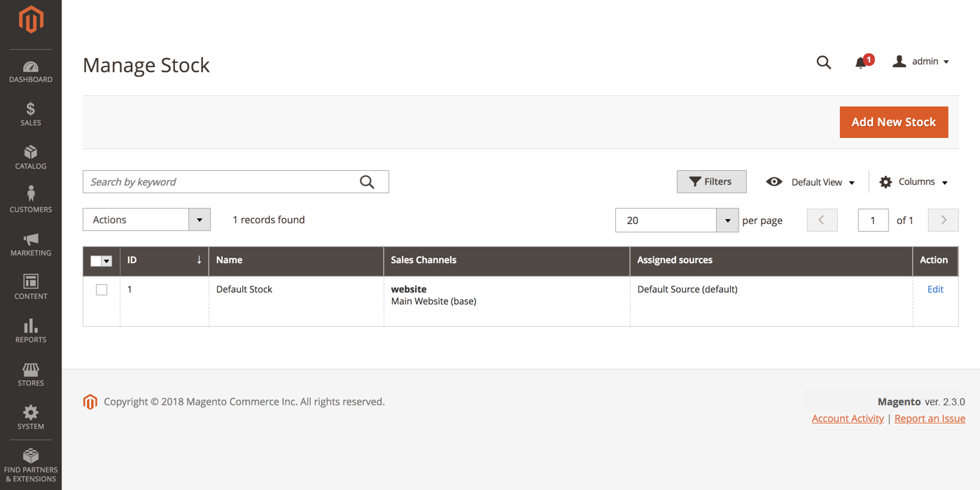Open the System menu
Screen dimensions: 980x490
coord(31,419)
